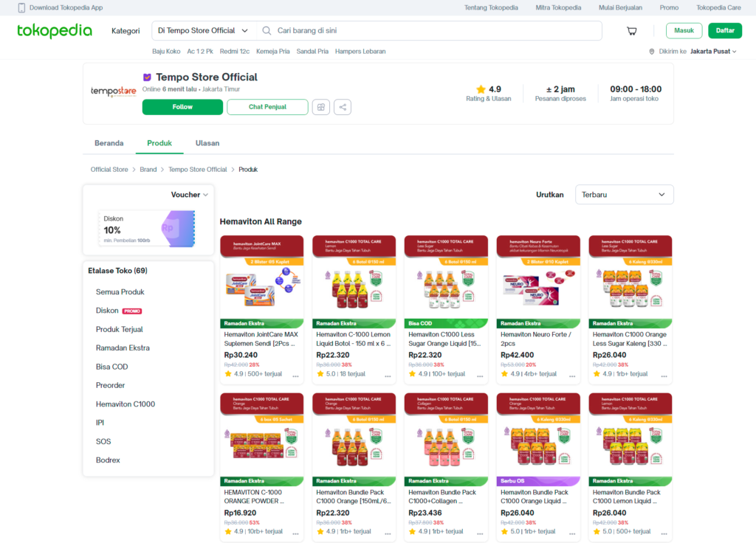Filter products by Bisa COD
Viewport: 756px width, 543px height.
[x=111, y=367]
